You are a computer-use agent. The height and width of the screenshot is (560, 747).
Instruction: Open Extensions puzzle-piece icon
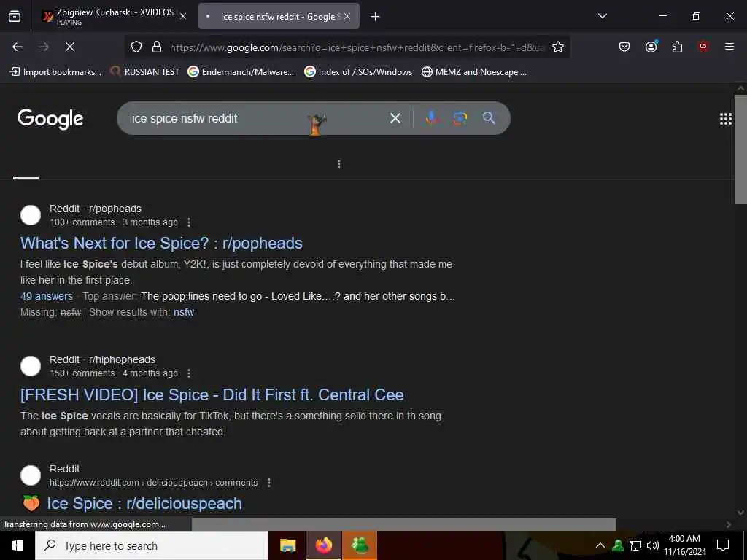click(677, 47)
